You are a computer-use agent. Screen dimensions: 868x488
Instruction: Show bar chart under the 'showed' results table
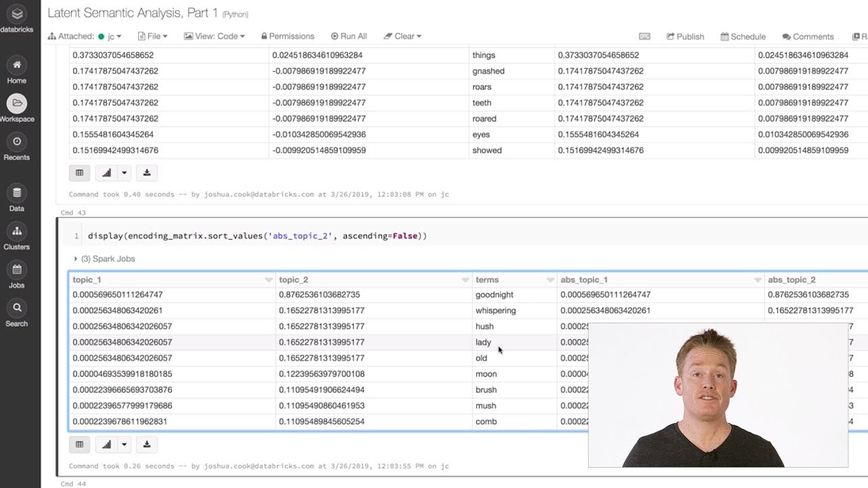click(x=106, y=173)
